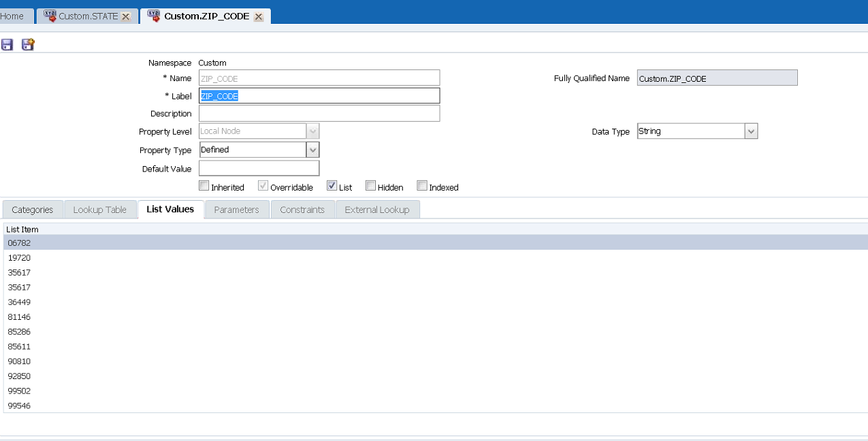868x441 pixels.
Task: Click the Default Value input field
Action: click(x=259, y=168)
